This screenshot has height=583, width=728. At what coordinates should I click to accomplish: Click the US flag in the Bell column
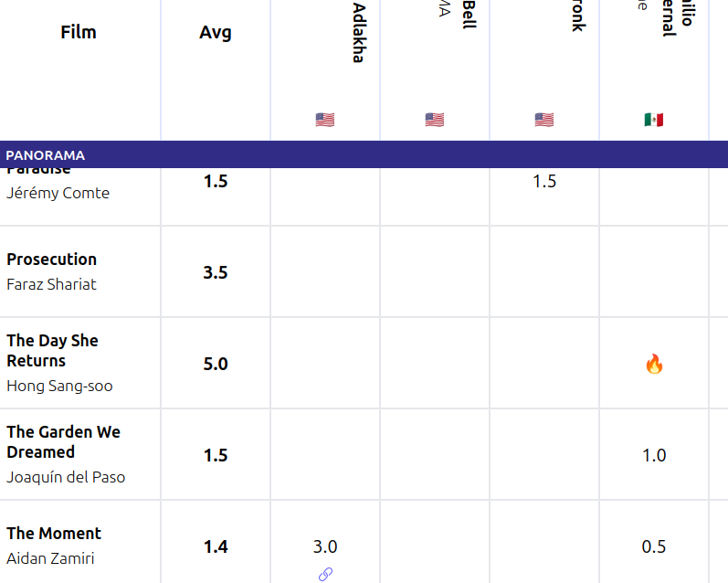point(435,120)
